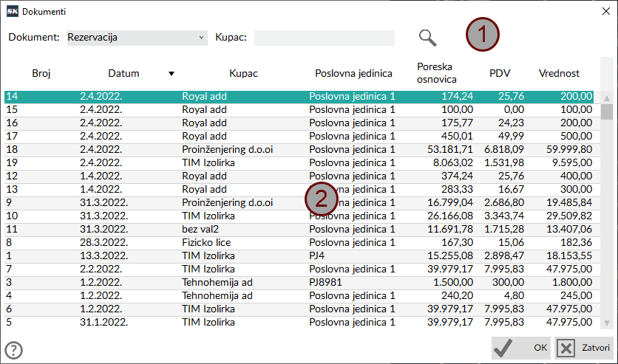Open the Dokument dropdown showing Rezervacija
The height and width of the screenshot is (364, 618).
pyautogui.click(x=137, y=38)
